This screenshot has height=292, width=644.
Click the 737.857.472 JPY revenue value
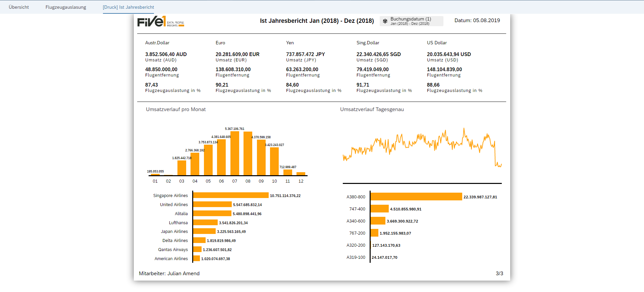306,54
